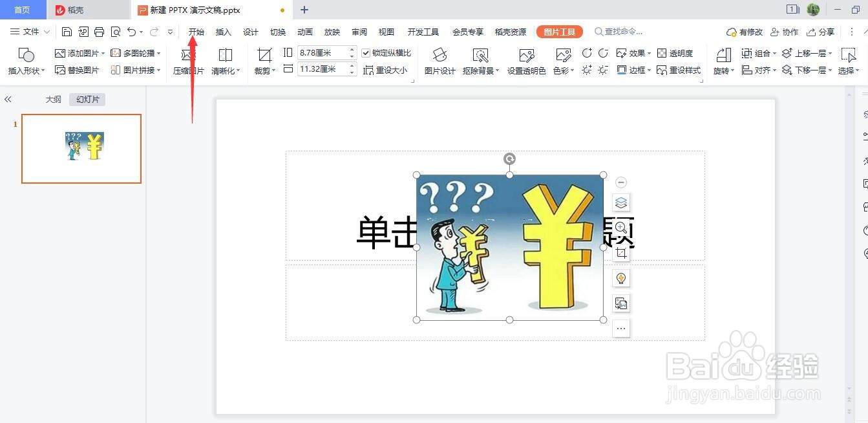Click the lightbulb floating icon beside image
Screen dimensions: 868x423
[x=621, y=278]
